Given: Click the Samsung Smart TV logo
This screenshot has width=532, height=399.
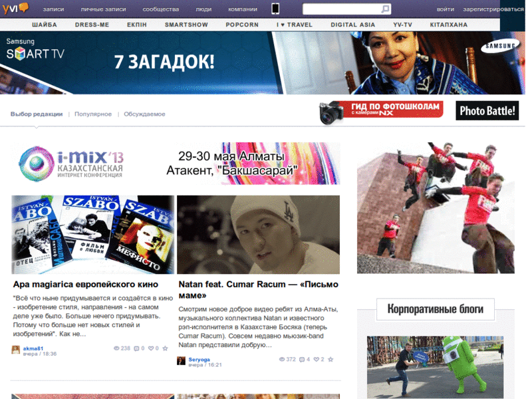Looking at the screenshot, I should (x=35, y=49).
